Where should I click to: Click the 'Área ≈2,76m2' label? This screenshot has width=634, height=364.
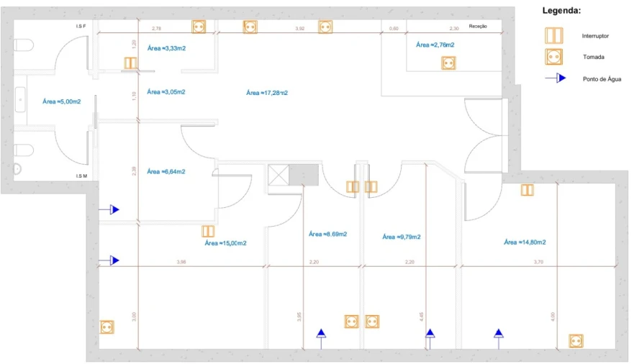pos(435,45)
